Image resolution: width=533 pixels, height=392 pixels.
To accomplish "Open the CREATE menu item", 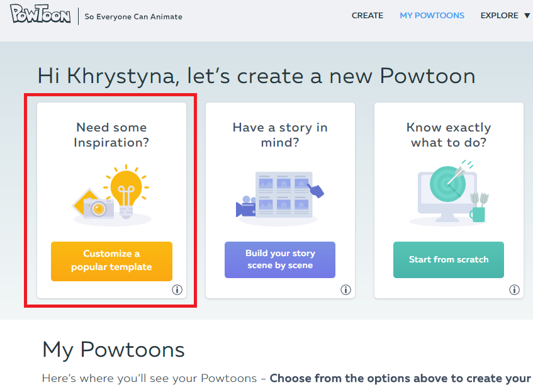I will [367, 16].
